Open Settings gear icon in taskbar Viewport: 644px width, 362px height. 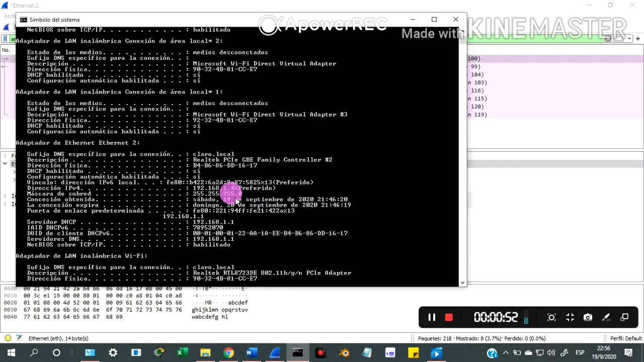pos(113,353)
